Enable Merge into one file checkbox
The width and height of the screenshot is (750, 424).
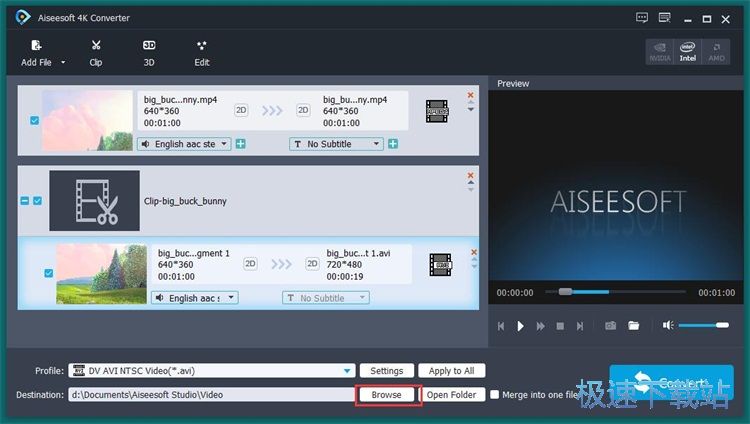495,394
